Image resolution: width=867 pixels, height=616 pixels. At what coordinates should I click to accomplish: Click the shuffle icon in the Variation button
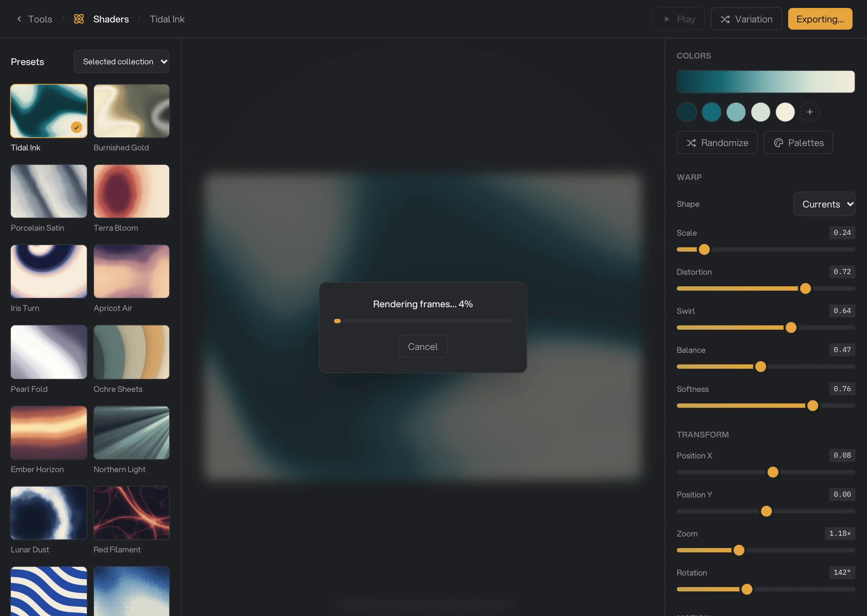725,19
